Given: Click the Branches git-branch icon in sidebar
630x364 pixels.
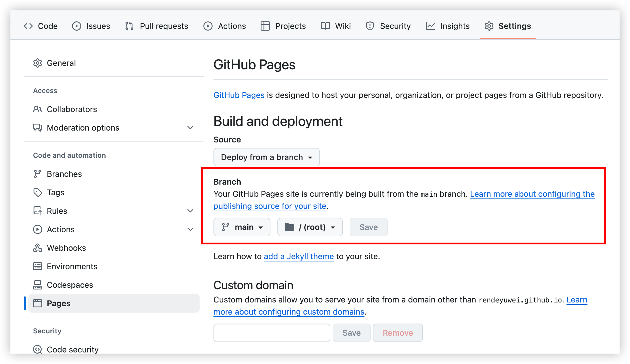Looking at the screenshot, I should tap(38, 174).
